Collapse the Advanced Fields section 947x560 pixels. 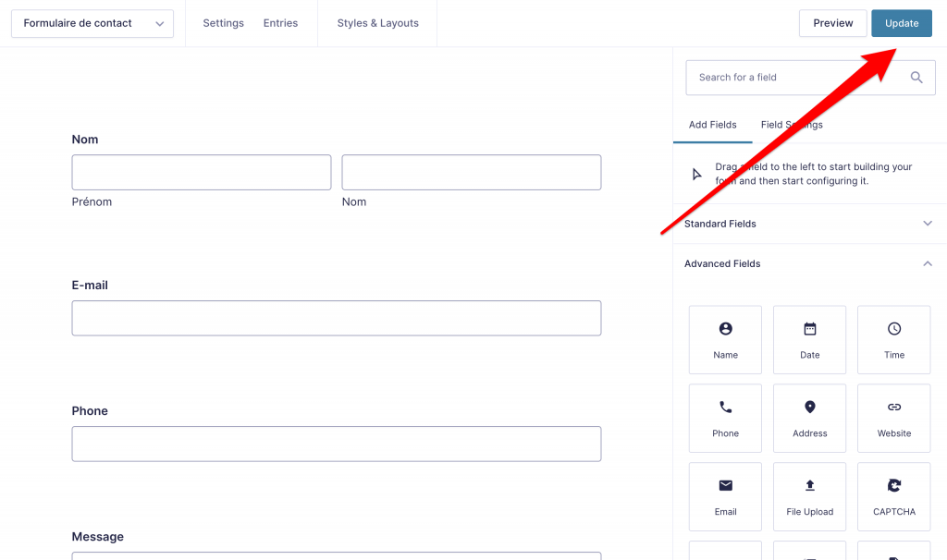[809, 263]
